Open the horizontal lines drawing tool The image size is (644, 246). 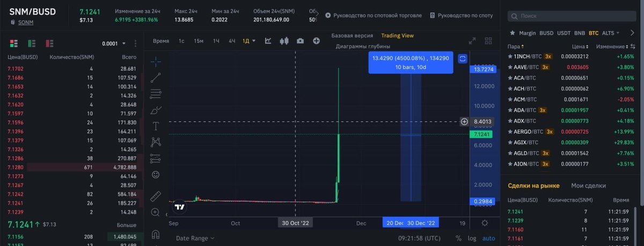pyautogui.click(x=156, y=94)
